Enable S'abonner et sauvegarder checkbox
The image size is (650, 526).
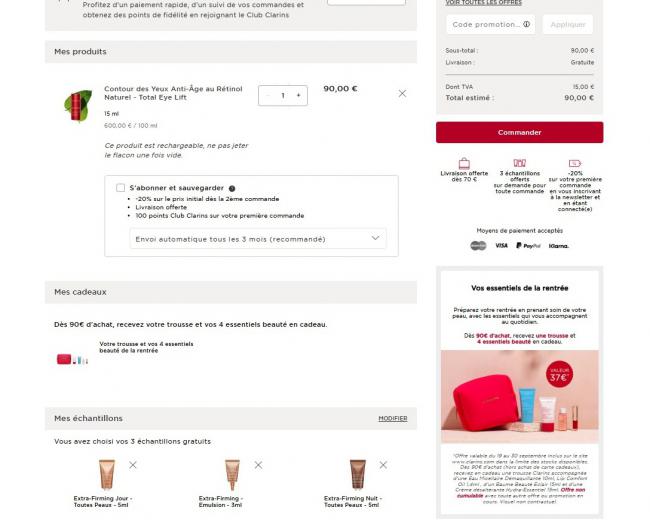tap(121, 188)
